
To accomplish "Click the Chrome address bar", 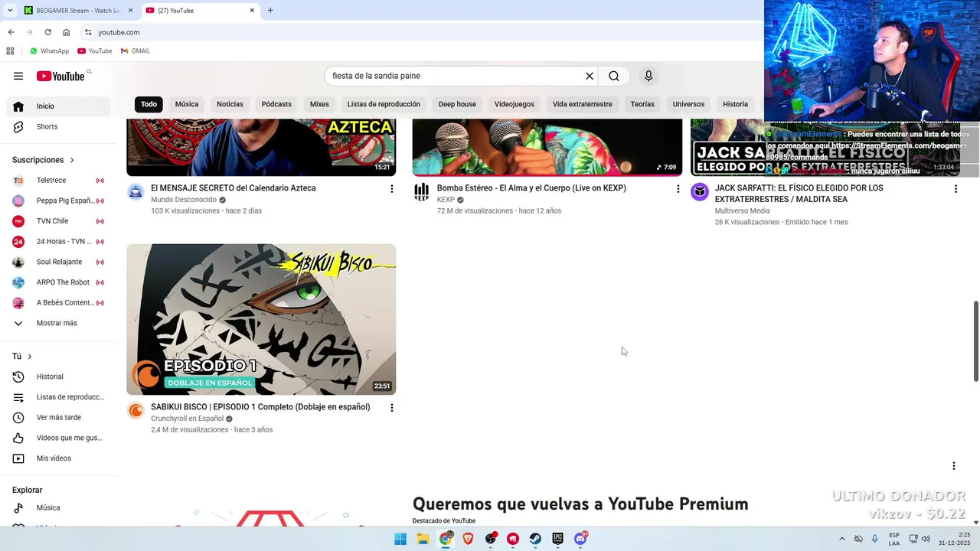I will point(421,32).
